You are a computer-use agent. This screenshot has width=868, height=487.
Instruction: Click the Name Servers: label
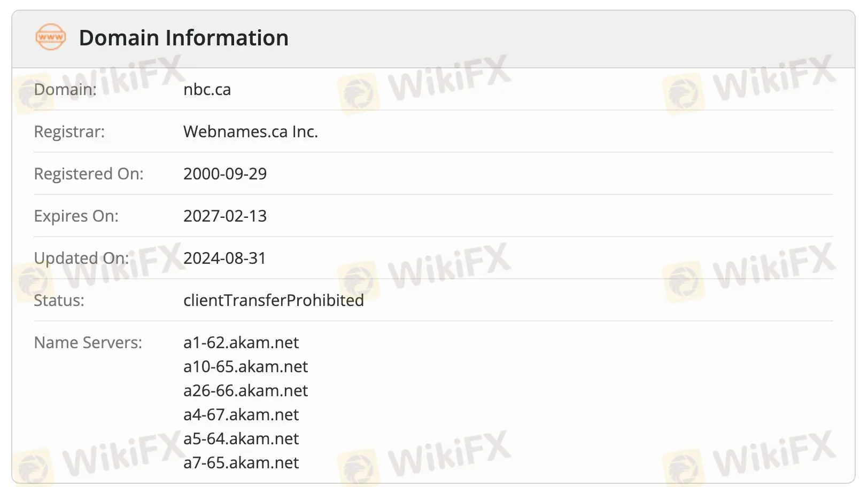pos(88,342)
